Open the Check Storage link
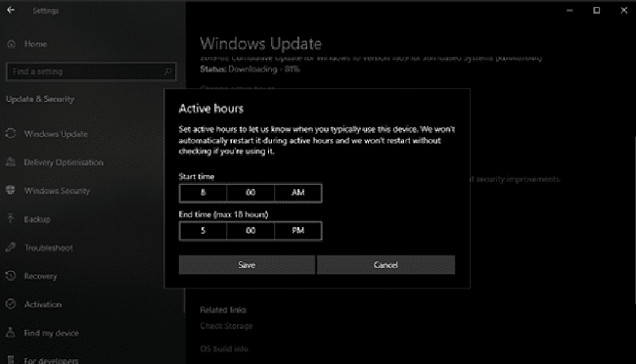 (x=226, y=326)
